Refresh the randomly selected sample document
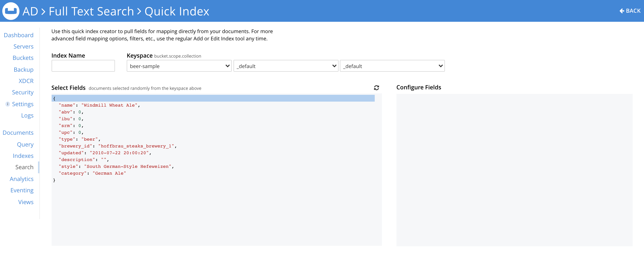This screenshot has width=644, height=254. click(376, 88)
